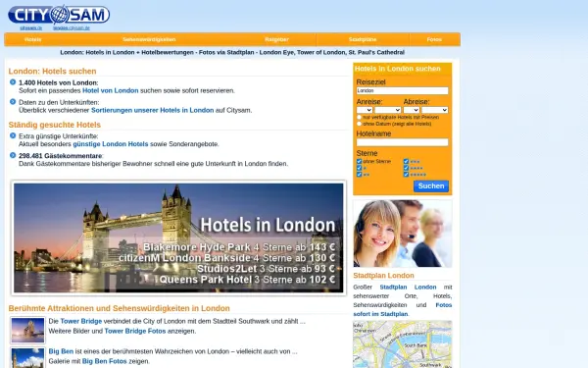This screenshot has width=588, height=368.
Task: Uncheck the five-star checkbox
Action: (406, 175)
